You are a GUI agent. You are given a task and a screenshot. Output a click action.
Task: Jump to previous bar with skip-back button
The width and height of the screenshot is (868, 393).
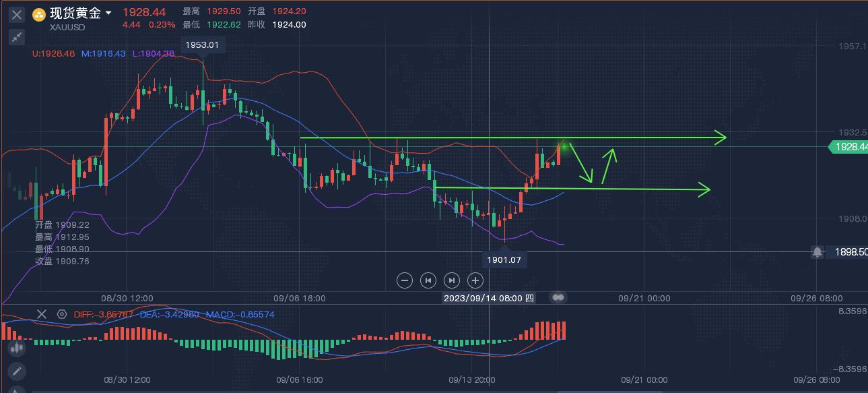click(x=428, y=280)
